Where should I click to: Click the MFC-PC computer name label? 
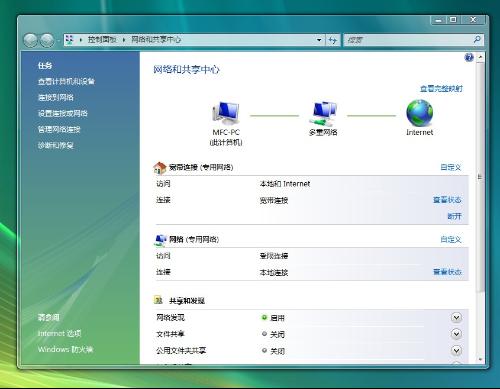(x=226, y=132)
